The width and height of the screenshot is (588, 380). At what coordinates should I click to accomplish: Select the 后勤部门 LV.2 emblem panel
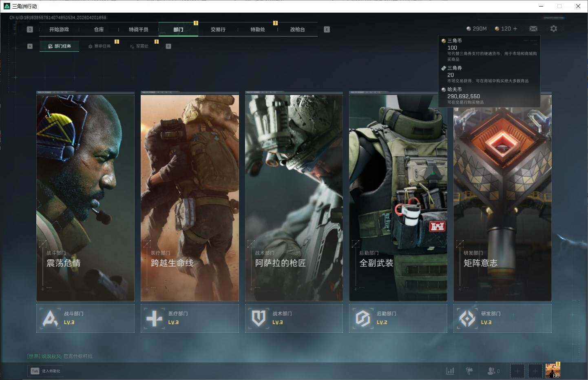tap(398, 318)
